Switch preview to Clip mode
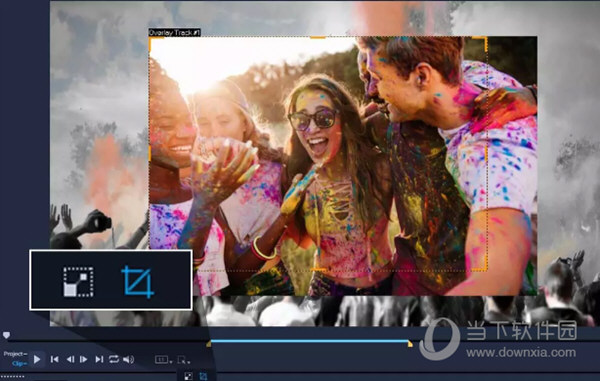600x381 pixels. [19, 363]
